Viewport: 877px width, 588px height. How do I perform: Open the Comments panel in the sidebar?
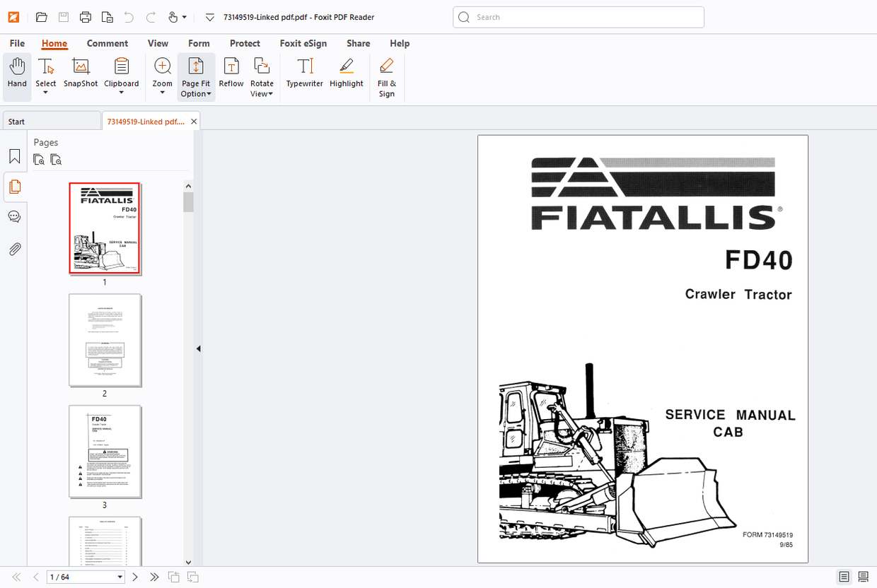[x=14, y=216]
